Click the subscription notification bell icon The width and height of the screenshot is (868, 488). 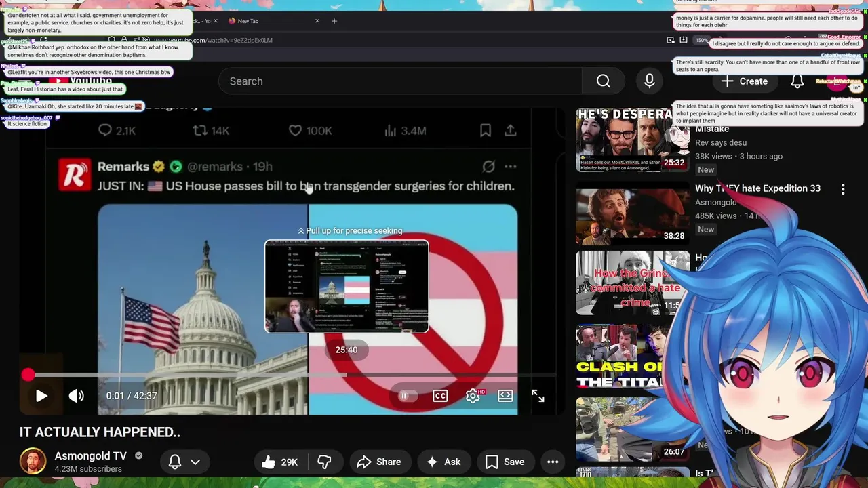(x=174, y=462)
